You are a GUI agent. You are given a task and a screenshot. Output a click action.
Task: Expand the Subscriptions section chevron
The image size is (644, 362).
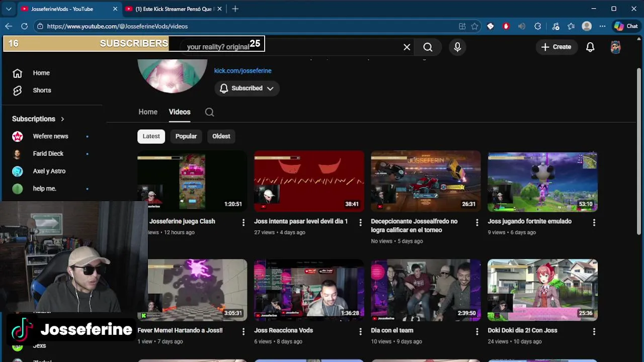coord(62,119)
